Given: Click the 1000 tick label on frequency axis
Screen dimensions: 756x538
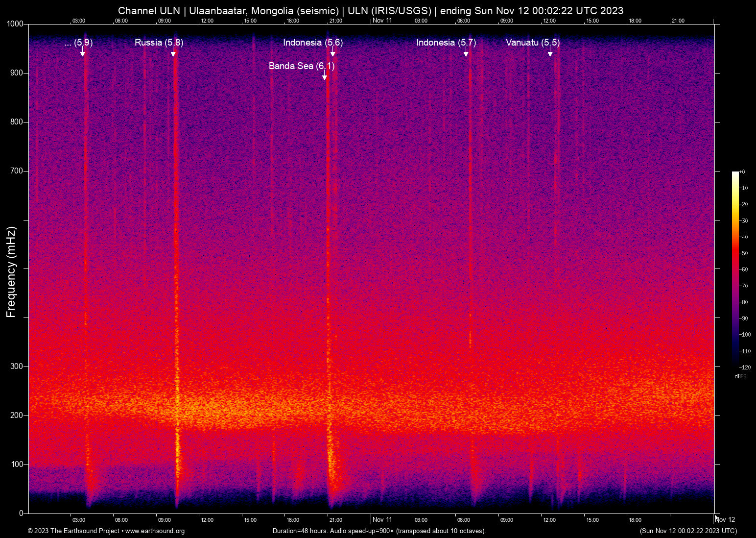Looking at the screenshot, I should pos(15,24).
